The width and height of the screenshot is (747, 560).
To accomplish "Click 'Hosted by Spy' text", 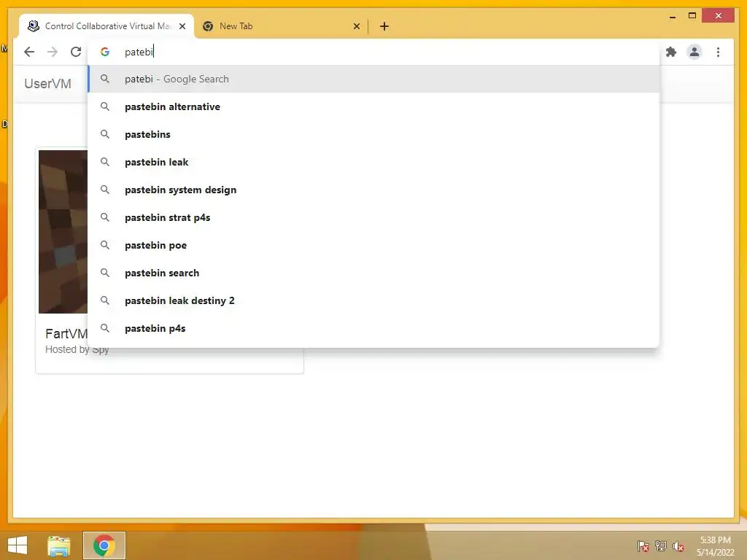I will [77, 349].
